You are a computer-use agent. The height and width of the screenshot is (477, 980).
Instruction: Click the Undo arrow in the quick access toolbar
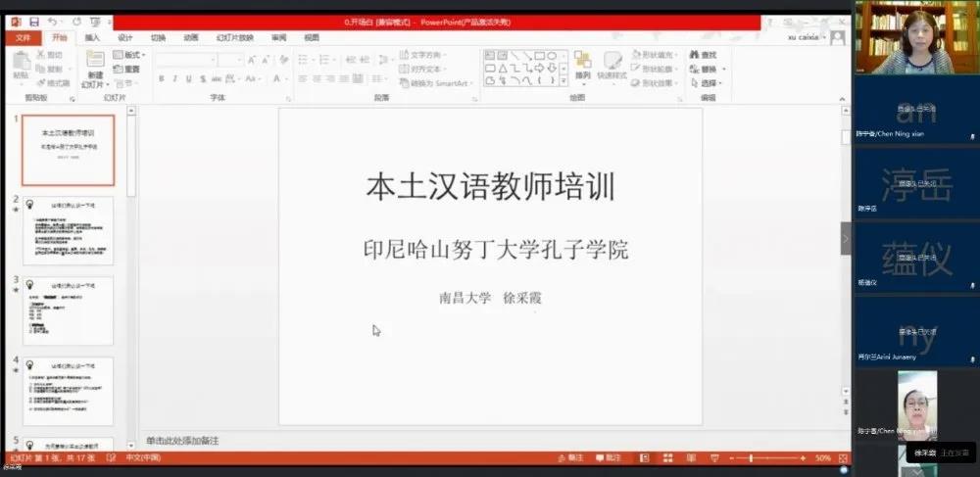[53, 22]
